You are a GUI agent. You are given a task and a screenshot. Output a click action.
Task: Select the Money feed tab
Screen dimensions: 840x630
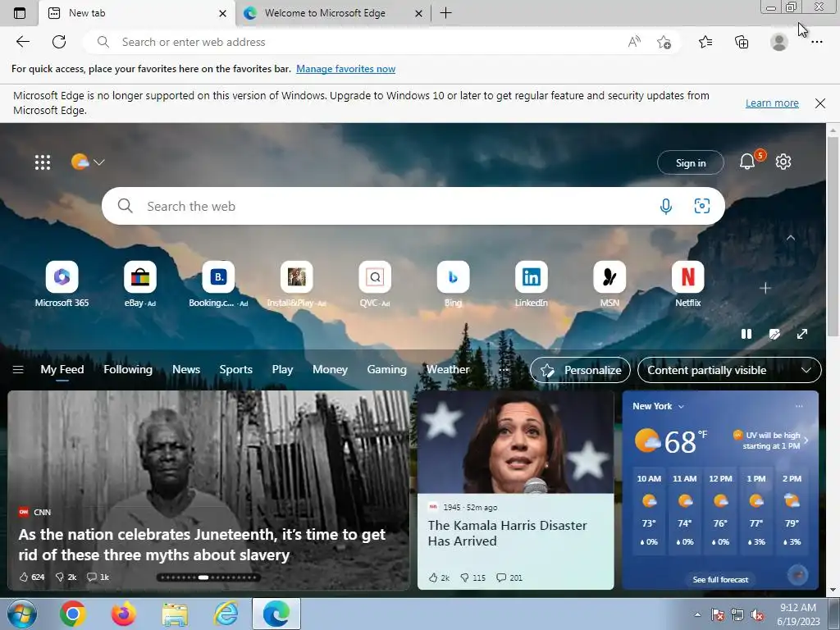tap(330, 370)
